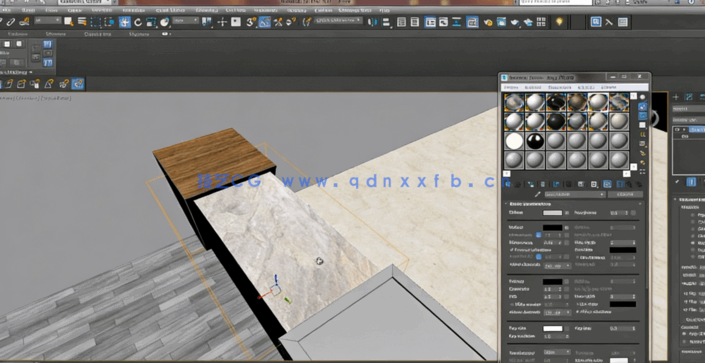This screenshot has width=705, height=363.
Task: Click the yellow light bulb toolbar icon
Action: (x=559, y=22)
